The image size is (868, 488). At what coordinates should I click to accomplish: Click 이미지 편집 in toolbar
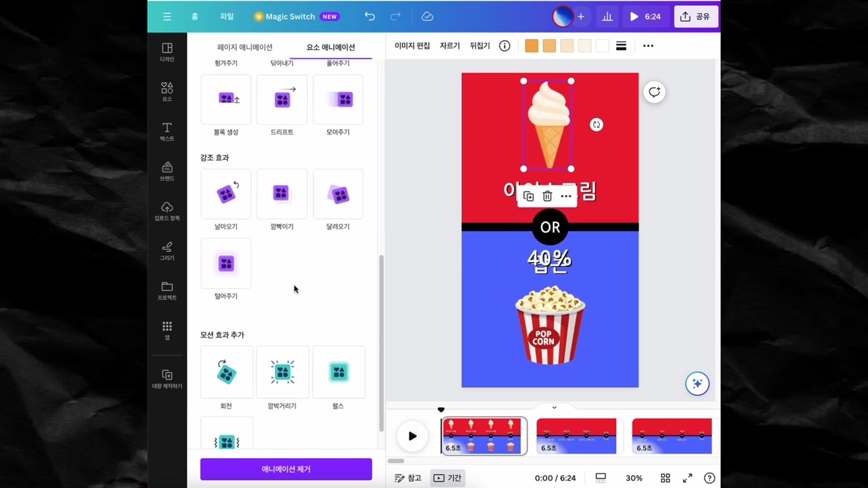412,46
